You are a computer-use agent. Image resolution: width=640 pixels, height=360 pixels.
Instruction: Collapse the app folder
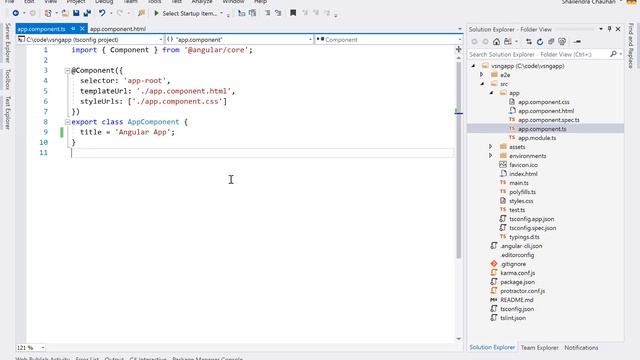click(491, 93)
